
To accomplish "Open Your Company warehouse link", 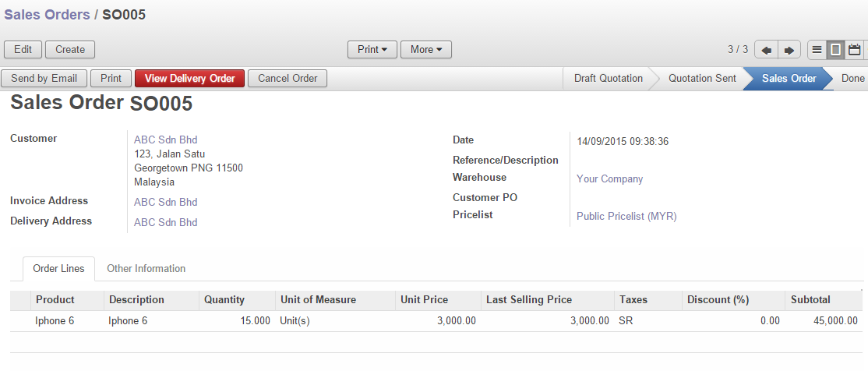I will click(x=609, y=179).
